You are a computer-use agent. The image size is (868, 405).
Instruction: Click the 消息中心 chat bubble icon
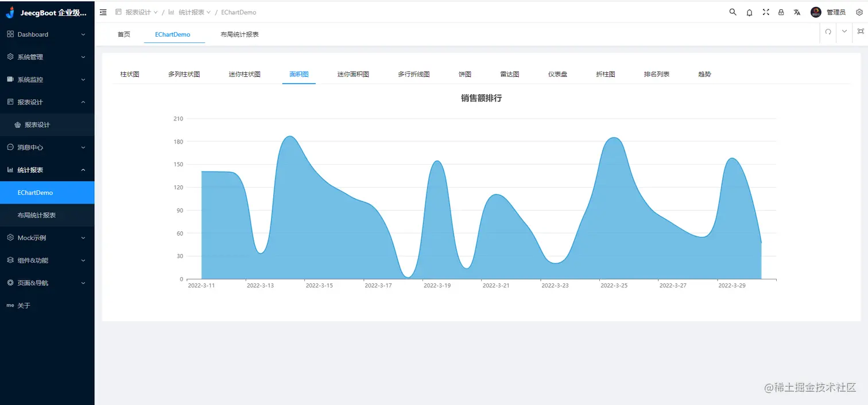click(x=10, y=147)
